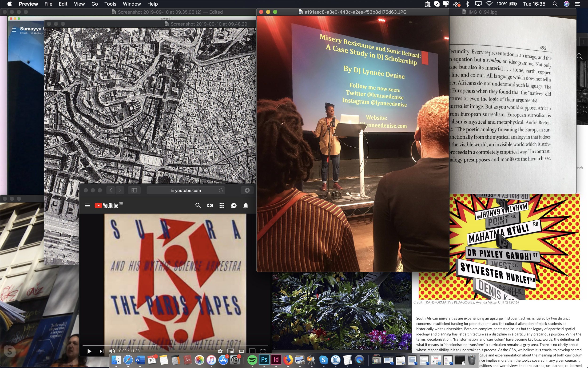Screen dimensions: 588x368
Task: Open YouTube create video camera icon
Action: (x=210, y=205)
